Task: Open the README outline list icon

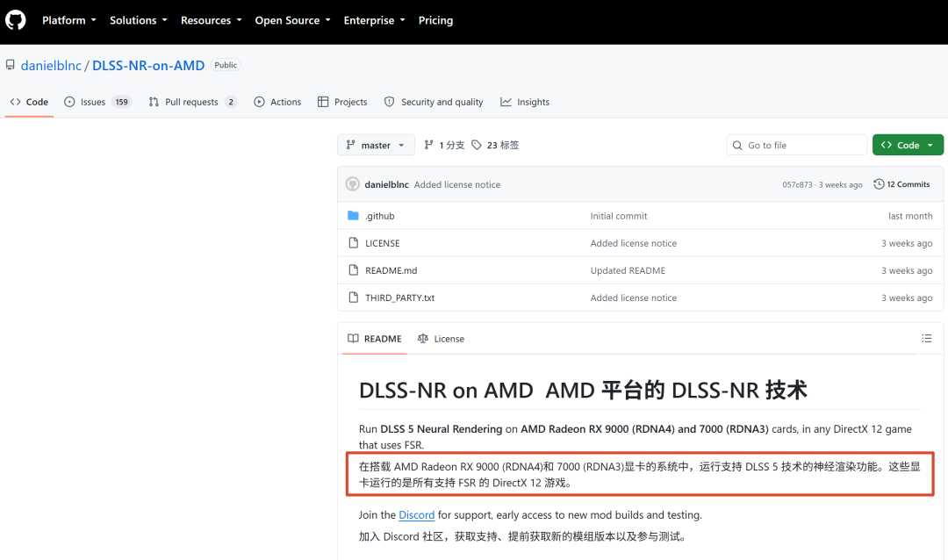Action: [x=926, y=339]
